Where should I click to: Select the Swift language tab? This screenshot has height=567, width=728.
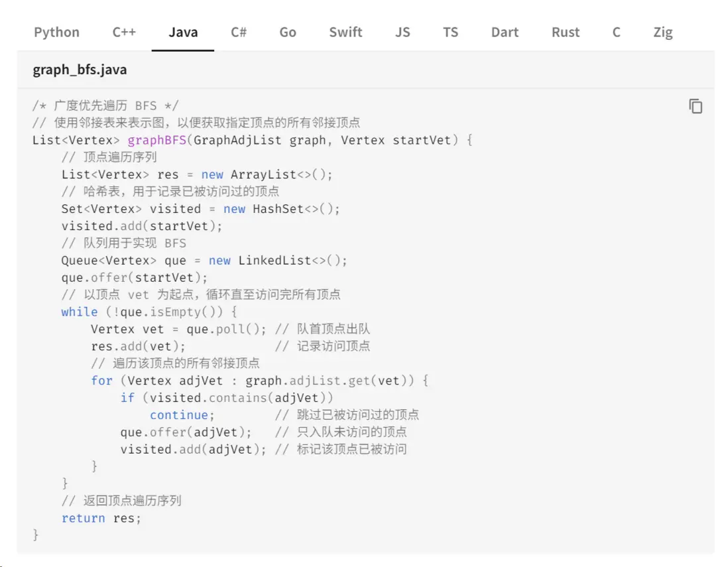click(x=345, y=32)
